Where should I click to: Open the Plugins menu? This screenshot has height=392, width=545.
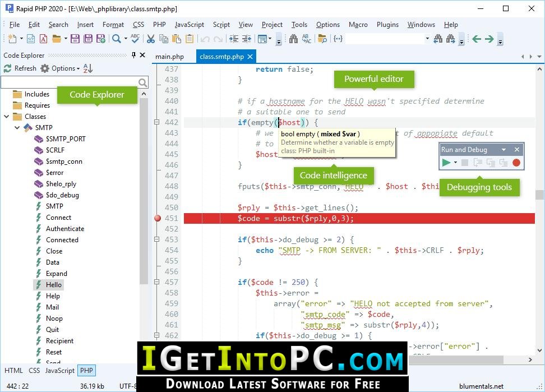coord(387,24)
